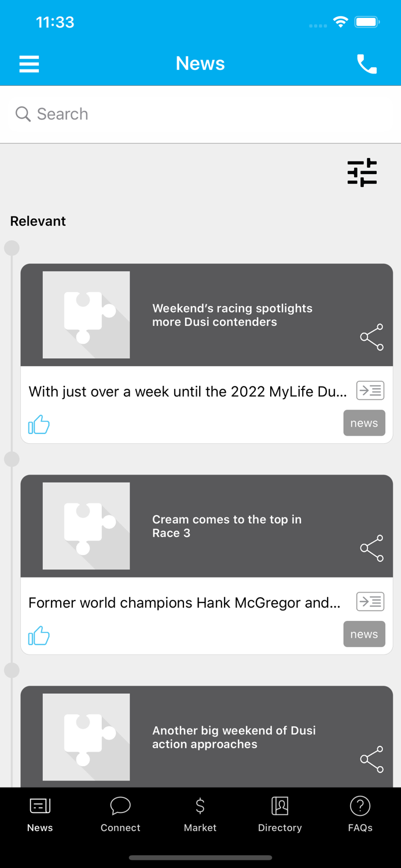Open the Weekend's racing spotlights article thumbnail
The image size is (401, 868).
tap(86, 315)
